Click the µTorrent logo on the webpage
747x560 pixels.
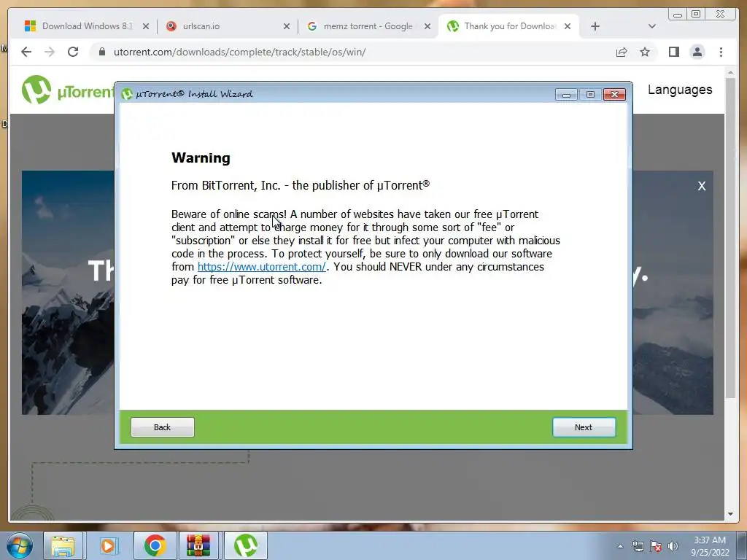[x=66, y=90]
